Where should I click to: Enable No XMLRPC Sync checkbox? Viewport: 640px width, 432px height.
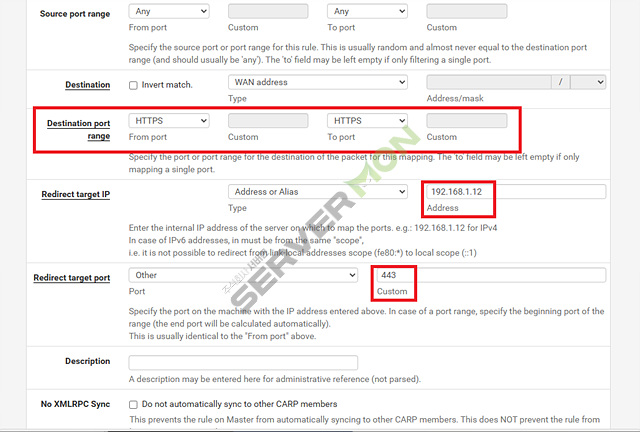[x=133, y=405]
